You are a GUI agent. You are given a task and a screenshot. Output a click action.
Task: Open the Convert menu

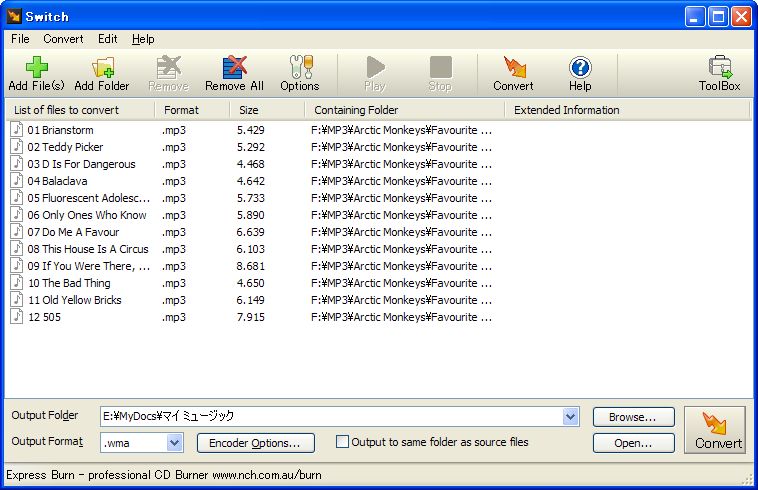pyautogui.click(x=63, y=39)
